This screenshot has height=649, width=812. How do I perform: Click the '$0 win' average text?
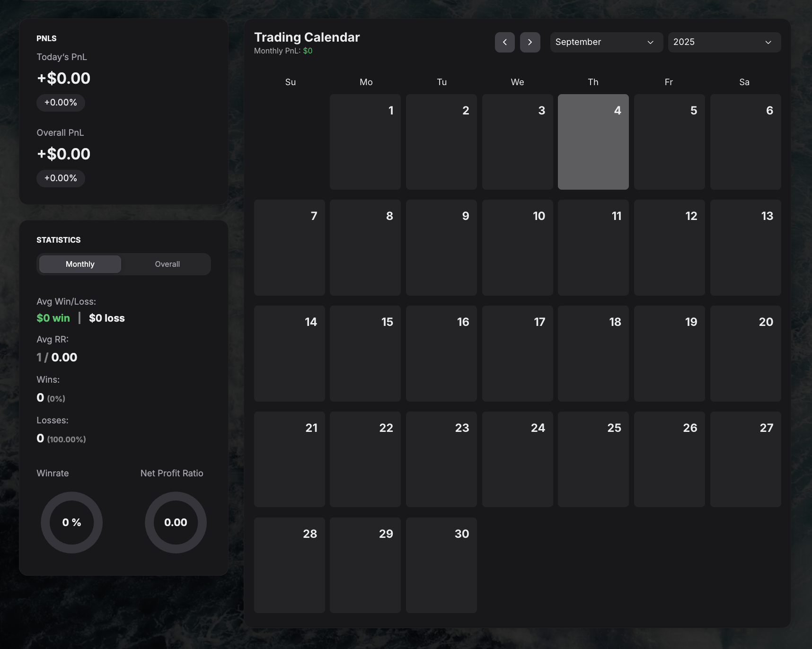coord(53,318)
